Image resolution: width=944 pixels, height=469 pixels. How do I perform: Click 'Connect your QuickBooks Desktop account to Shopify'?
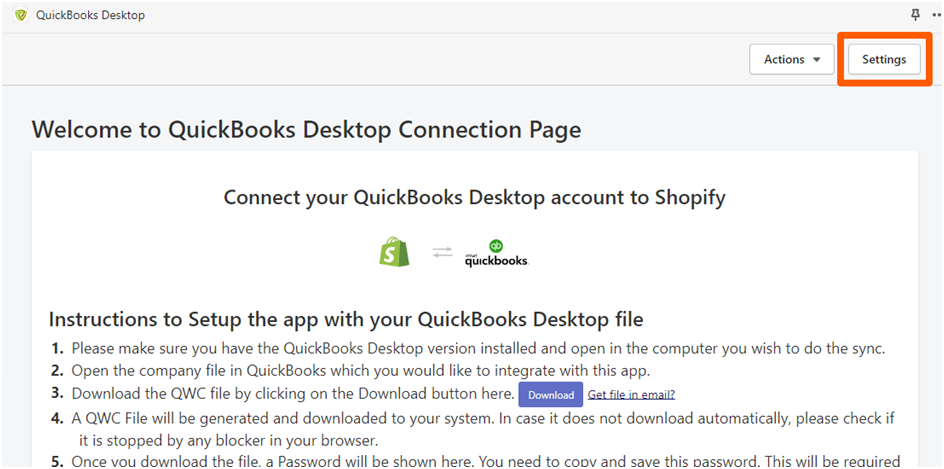(x=474, y=197)
